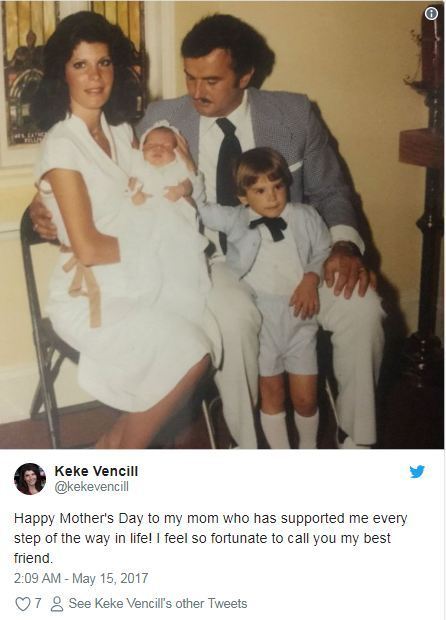Image resolution: width=446 pixels, height=620 pixels.
Task: Open Keke Vencill's profile avatar
Action: pos(30,479)
